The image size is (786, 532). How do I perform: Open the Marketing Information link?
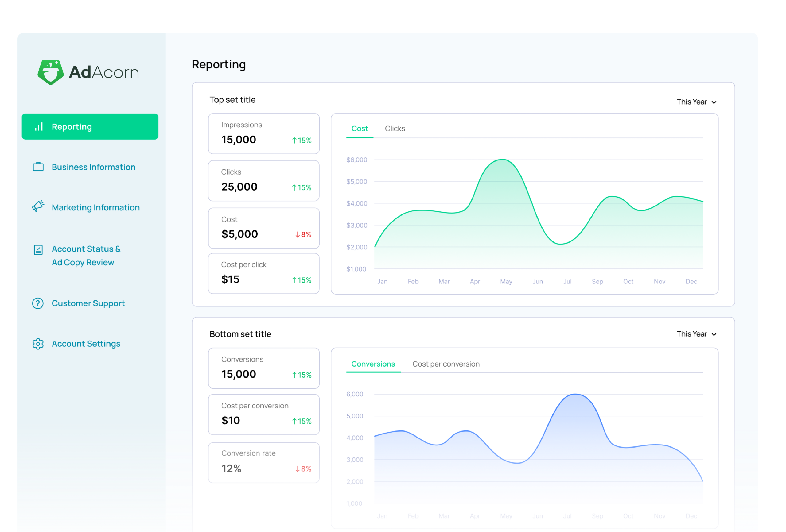coord(95,207)
